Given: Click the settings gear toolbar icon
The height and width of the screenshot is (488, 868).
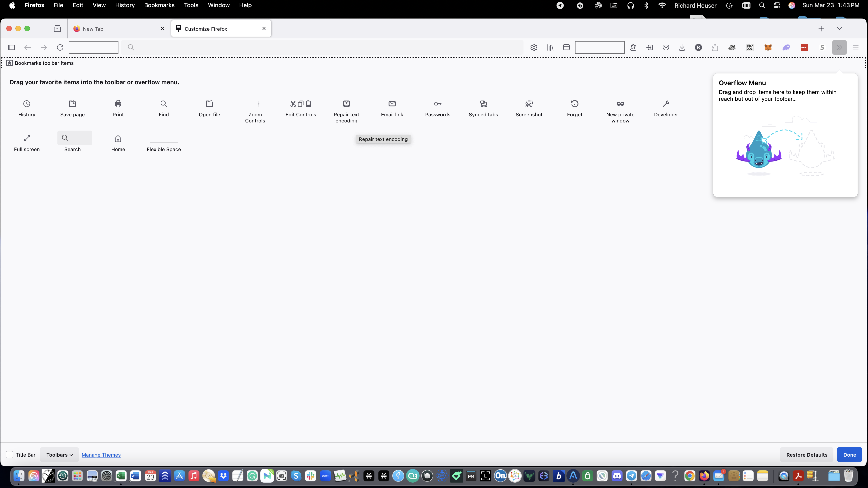Looking at the screenshot, I should pyautogui.click(x=534, y=47).
